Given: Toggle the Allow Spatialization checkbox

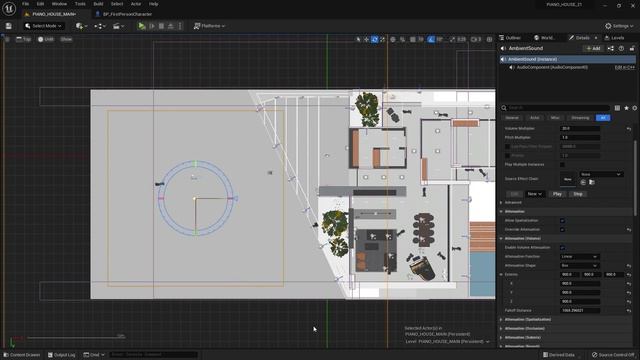Looking at the screenshot, I should (562, 221).
